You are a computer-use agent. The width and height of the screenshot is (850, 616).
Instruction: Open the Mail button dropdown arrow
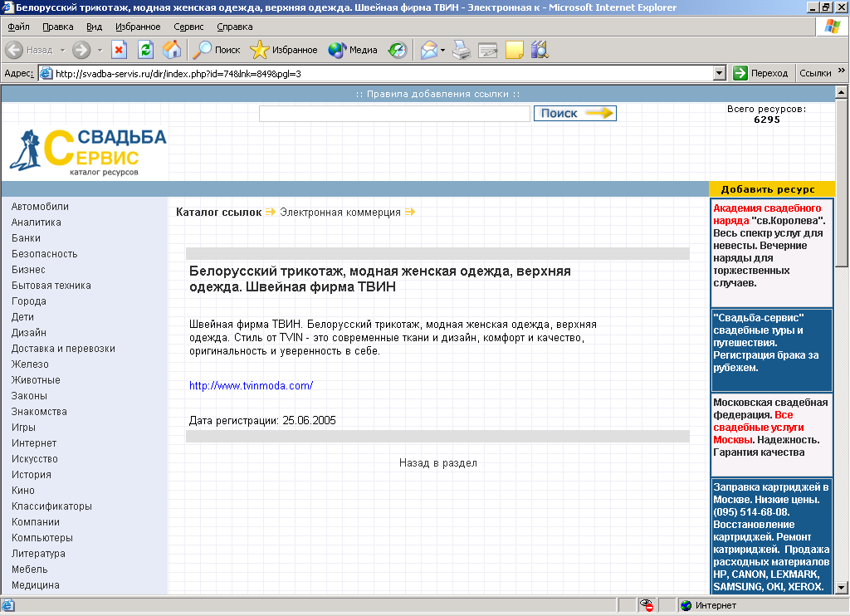tap(443, 50)
